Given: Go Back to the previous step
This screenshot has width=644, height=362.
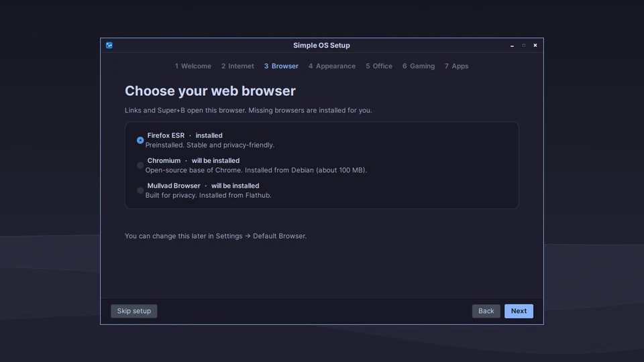Looking at the screenshot, I should [486, 311].
